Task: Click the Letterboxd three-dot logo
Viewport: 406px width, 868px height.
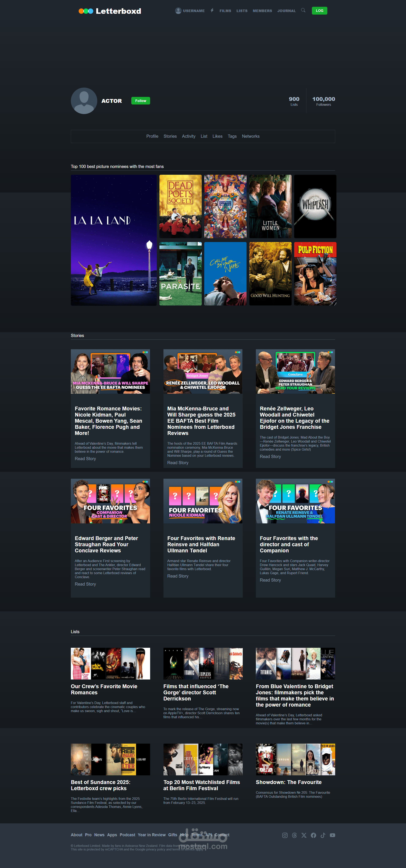Action: click(86, 11)
